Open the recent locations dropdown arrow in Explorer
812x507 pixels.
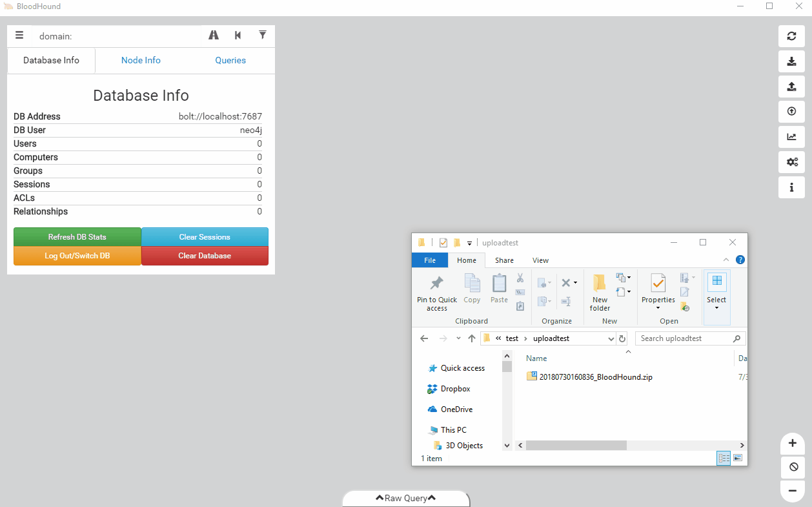point(458,338)
